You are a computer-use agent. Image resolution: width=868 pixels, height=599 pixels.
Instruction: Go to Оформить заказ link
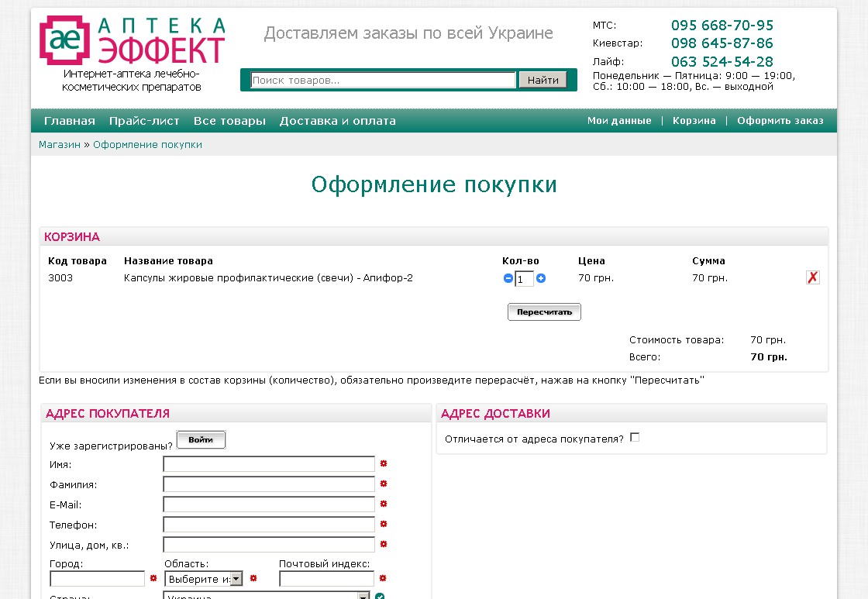pos(780,121)
